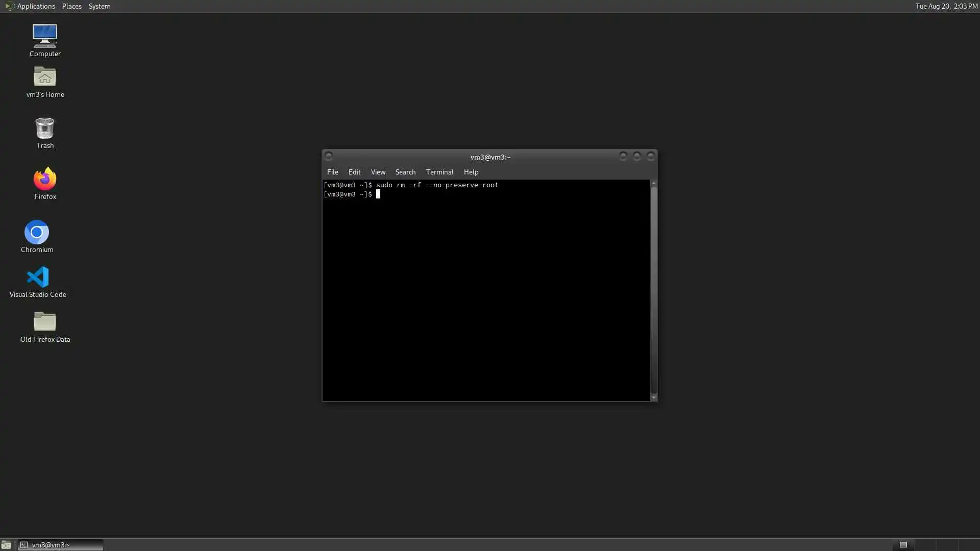Open the terminal's Search menu
This screenshot has width=980, height=551.
pyautogui.click(x=405, y=172)
